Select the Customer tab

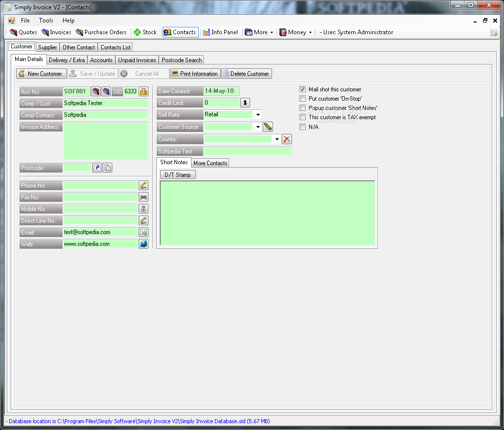[x=21, y=46]
